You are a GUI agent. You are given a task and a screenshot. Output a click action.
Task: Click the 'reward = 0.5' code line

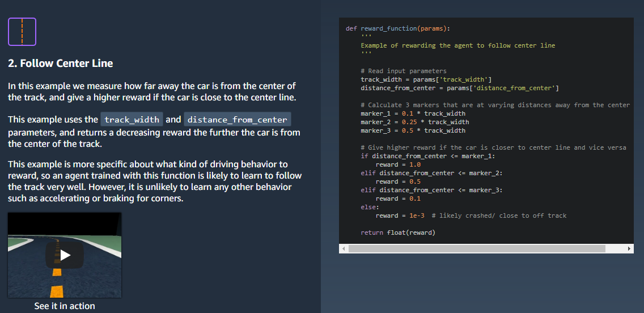coord(398,181)
